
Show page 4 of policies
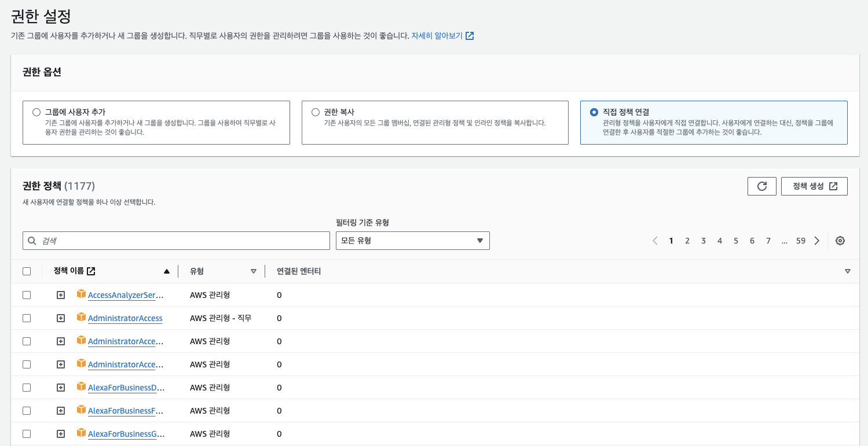pyautogui.click(x=720, y=241)
